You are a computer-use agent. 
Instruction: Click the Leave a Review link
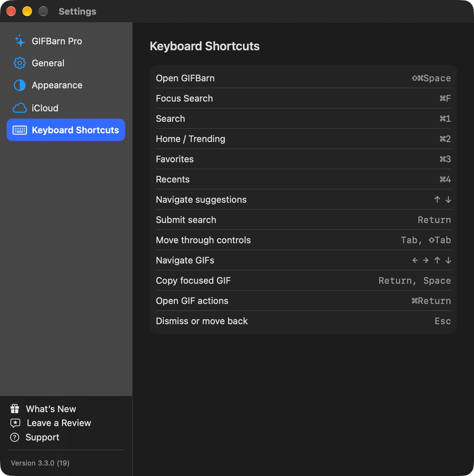click(59, 423)
